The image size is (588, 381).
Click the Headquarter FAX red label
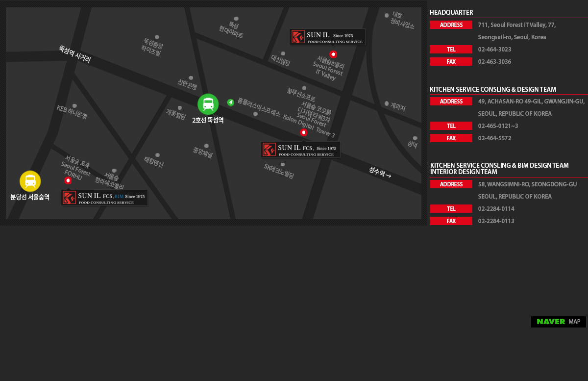coord(451,62)
